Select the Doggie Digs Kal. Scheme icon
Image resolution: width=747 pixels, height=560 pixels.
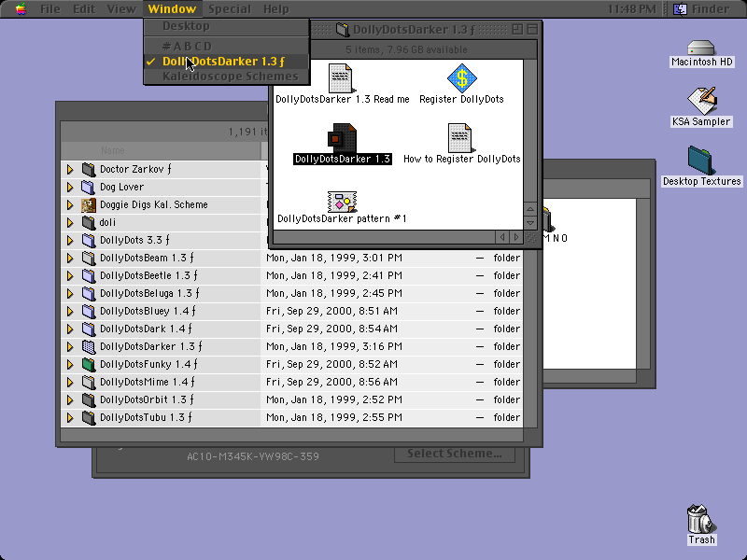(89, 204)
